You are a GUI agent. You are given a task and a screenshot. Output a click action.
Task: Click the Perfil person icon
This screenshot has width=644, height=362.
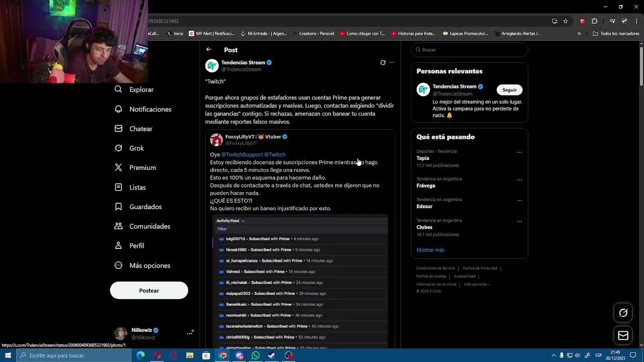pos(118,246)
